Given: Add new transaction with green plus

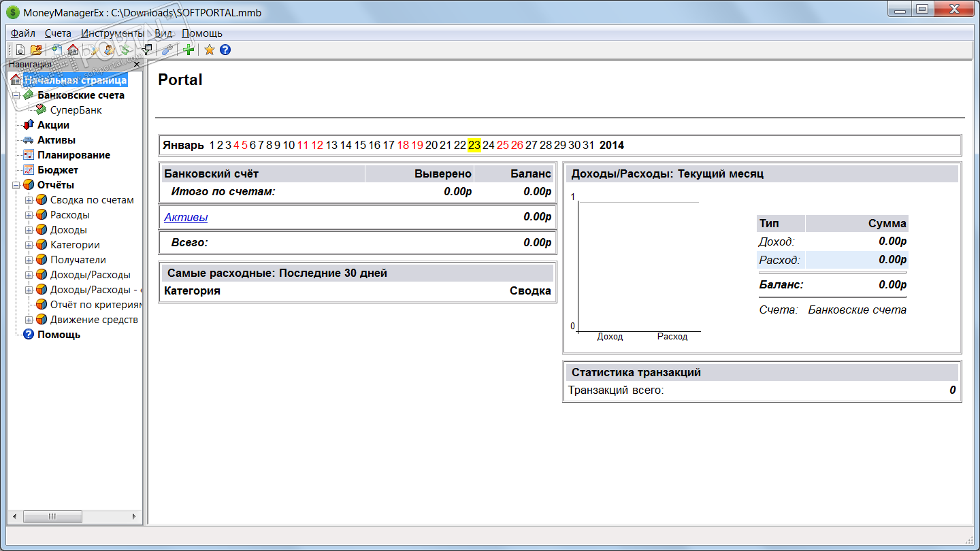Looking at the screenshot, I should click(x=189, y=50).
